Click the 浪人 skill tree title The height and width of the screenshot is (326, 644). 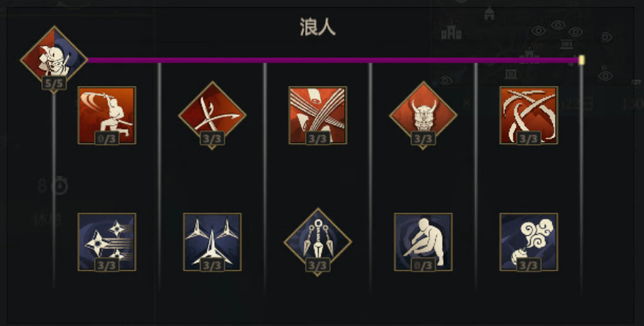click(x=318, y=27)
